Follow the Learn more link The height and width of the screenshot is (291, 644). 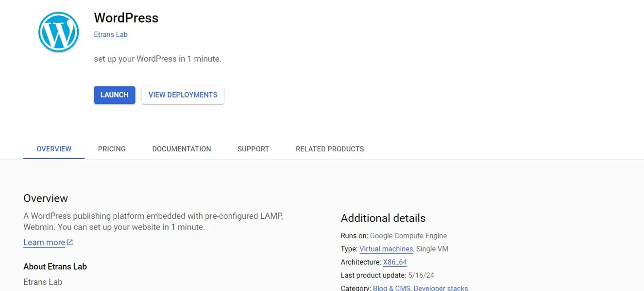point(44,242)
